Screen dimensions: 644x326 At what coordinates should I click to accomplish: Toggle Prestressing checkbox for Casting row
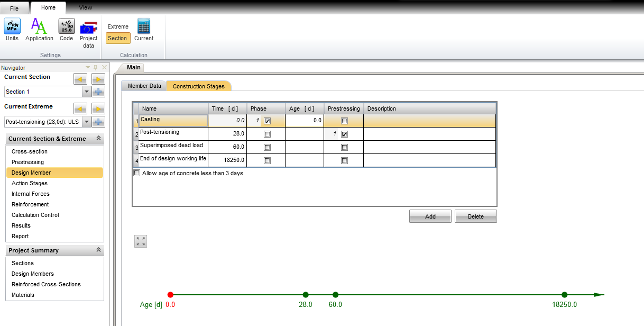pos(344,121)
